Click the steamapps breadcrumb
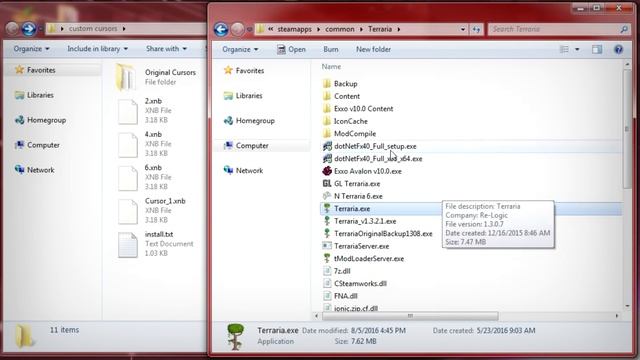The image size is (640, 360). [x=294, y=29]
